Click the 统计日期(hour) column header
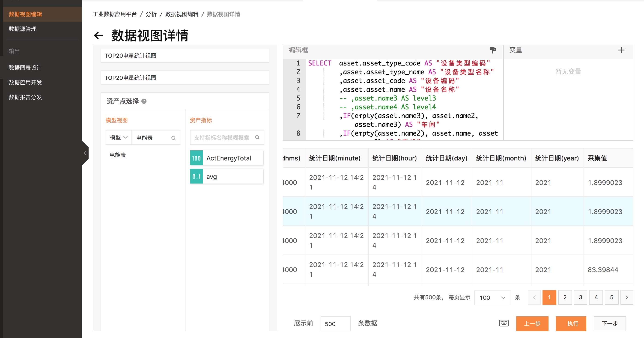The width and height of the screenshot is (644, 338). (394, 158)
